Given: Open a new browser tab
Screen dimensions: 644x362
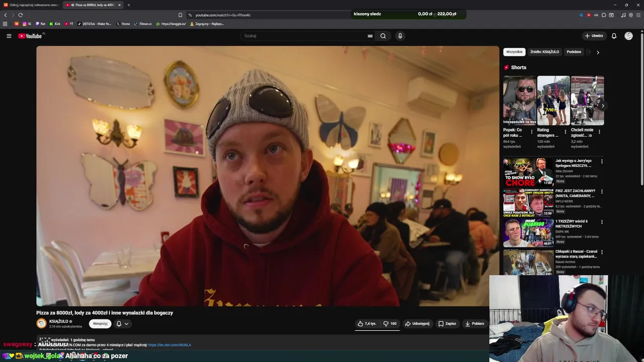Looking at the screenshot, I should tap(128, 5).
